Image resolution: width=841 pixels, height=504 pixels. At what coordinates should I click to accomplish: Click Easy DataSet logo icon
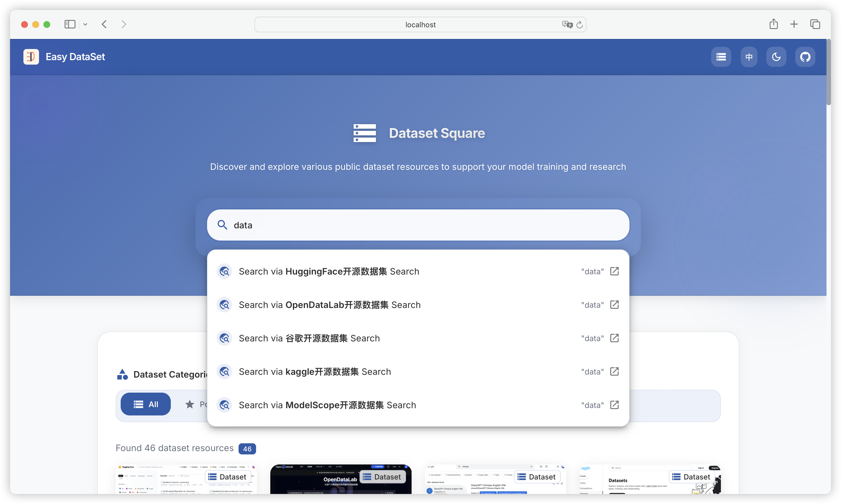click(31, 57)
